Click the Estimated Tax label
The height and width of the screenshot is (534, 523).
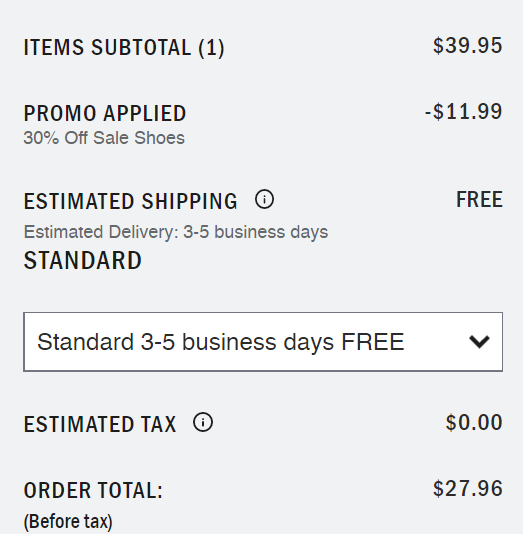coord(100,424)
